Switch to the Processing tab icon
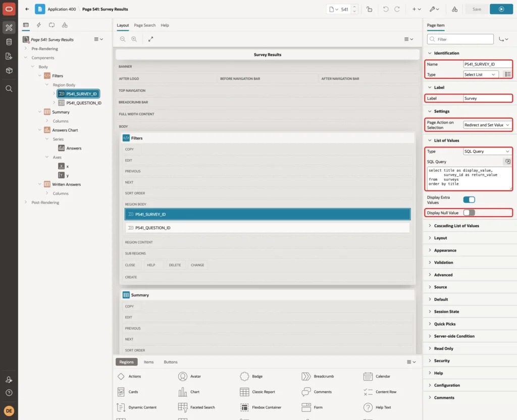Viewport: 517px width, 420px height. tap(52, 25)
